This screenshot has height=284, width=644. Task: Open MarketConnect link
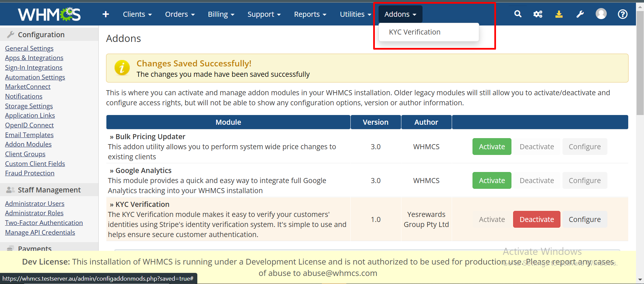click(28, 87)
